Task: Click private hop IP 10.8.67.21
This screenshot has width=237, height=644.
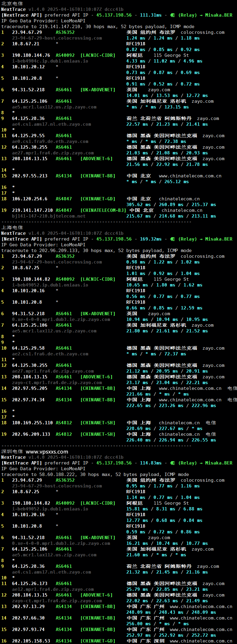Action: (x=26, y=44)
